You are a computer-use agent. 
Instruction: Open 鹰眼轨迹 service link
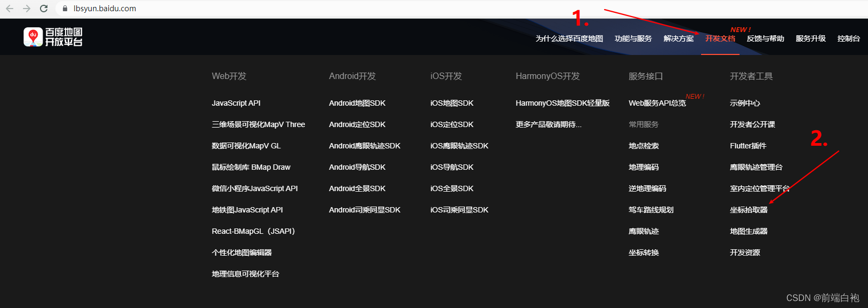pos(644,231)
